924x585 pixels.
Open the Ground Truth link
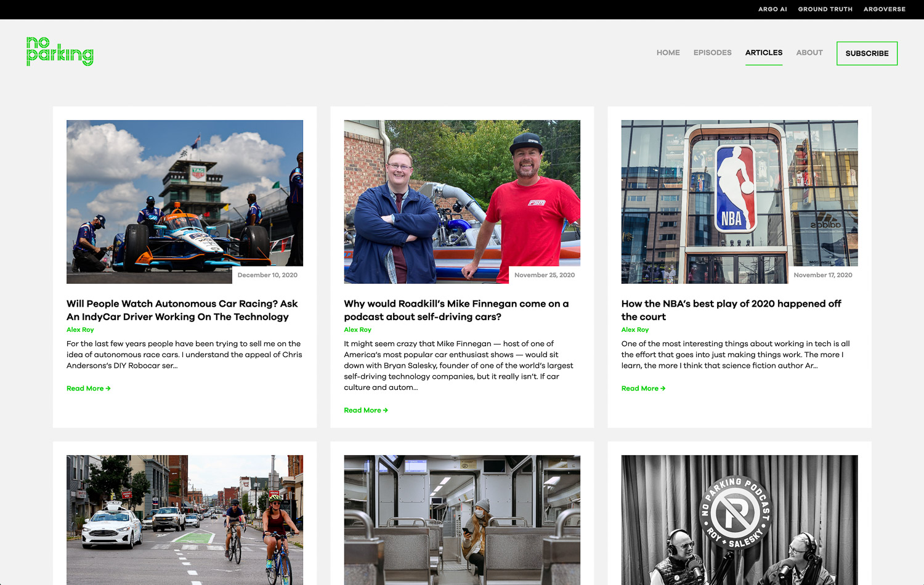[x=825, y=9]
